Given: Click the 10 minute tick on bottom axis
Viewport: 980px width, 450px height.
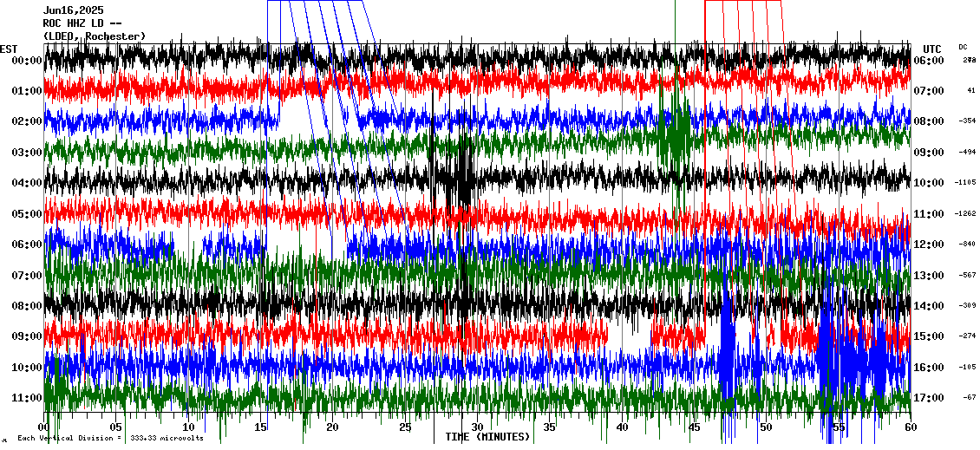Looking at the screenshot, I should 189,427.
